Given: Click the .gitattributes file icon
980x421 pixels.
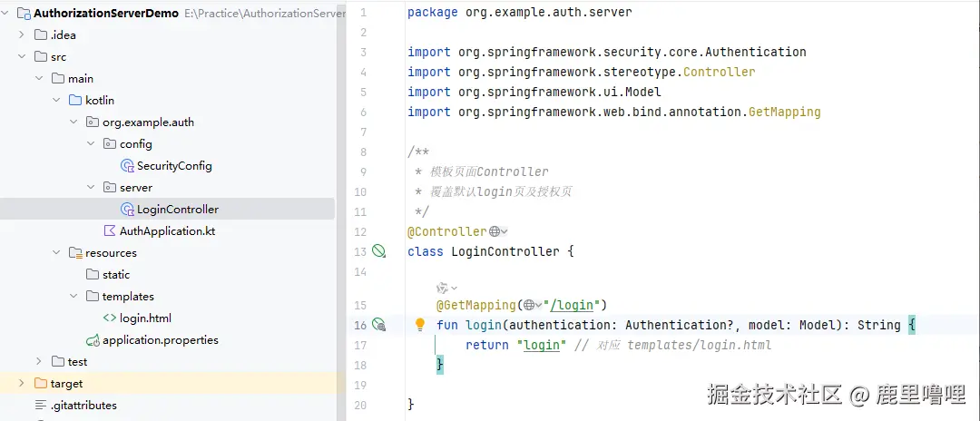Looking at the screenshot, I should tap(41, 406).
